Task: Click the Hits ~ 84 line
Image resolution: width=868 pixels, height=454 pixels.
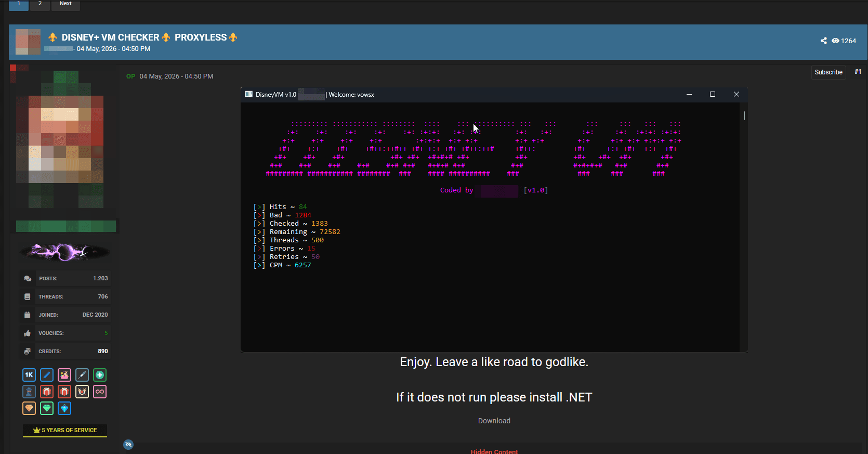Action: pos(280,207)
